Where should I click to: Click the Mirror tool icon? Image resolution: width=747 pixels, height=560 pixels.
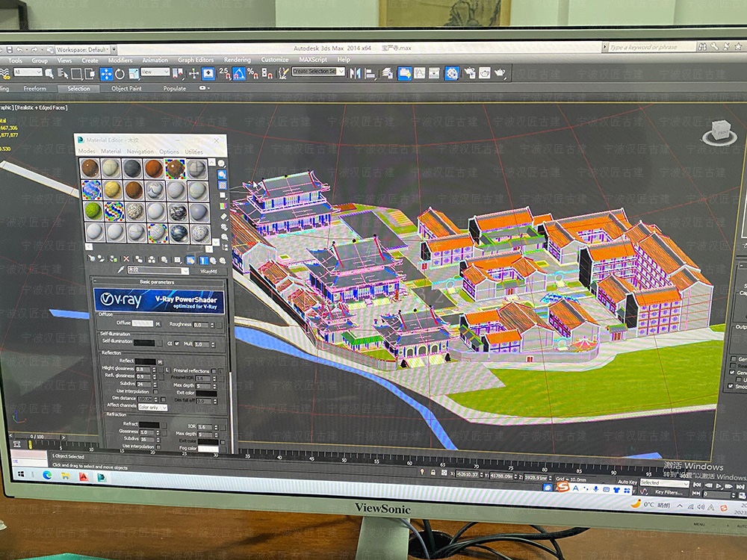point(355,73)
